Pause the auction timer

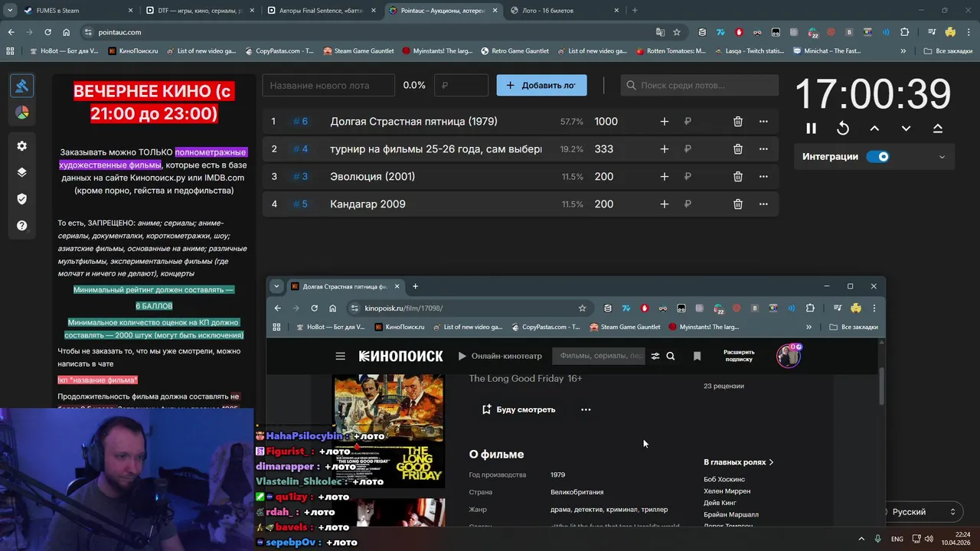pos(811,129)
